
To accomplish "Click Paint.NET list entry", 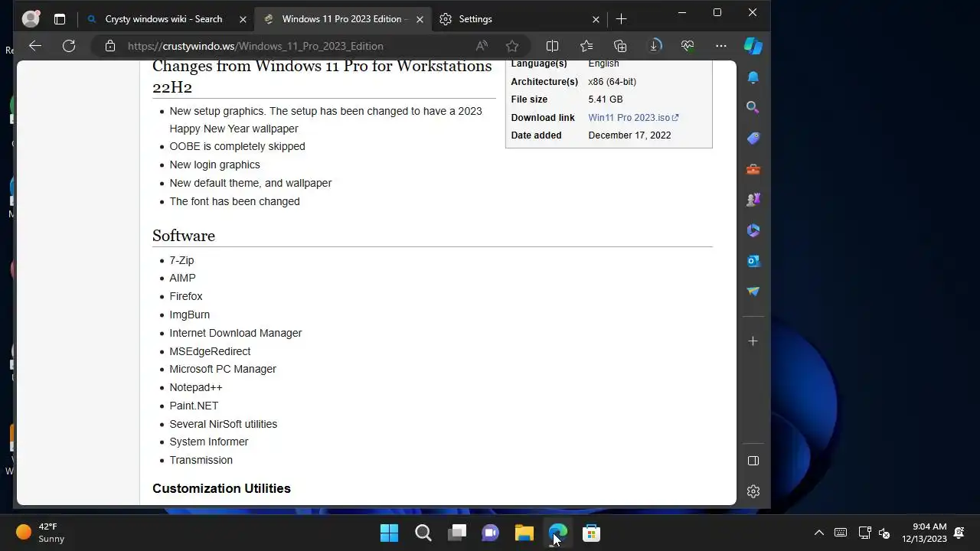I will click(194, 406).
